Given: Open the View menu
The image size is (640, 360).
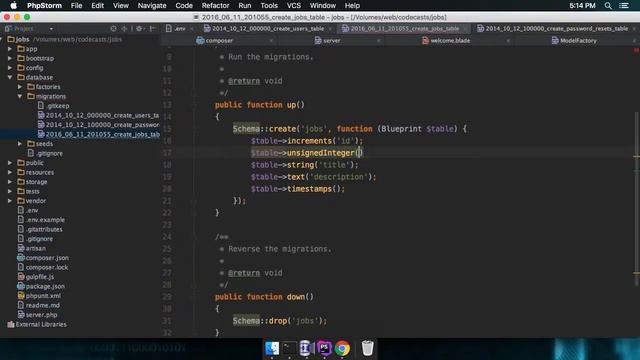Looking at the screenshot, I should pos(120,5).
